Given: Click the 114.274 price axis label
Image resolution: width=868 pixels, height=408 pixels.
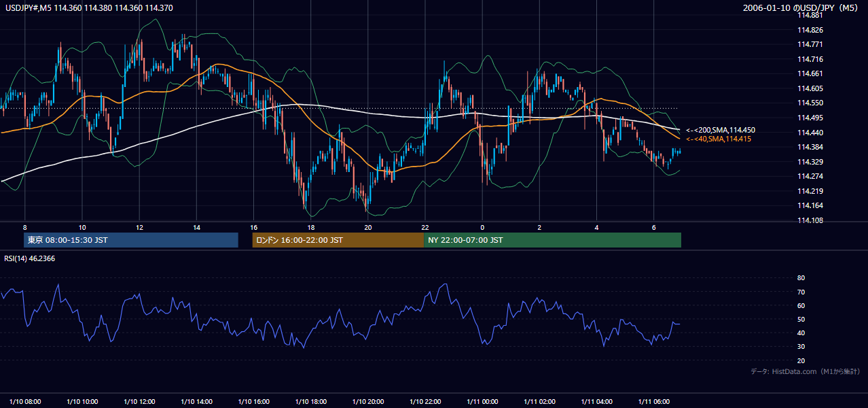Looking at the screenshot, I should (x=810, y=176).
